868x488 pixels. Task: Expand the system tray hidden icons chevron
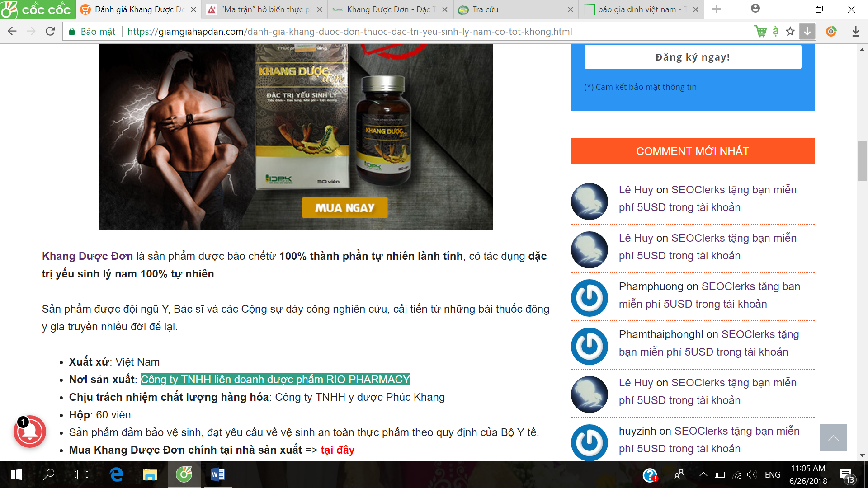pos(703,474)
